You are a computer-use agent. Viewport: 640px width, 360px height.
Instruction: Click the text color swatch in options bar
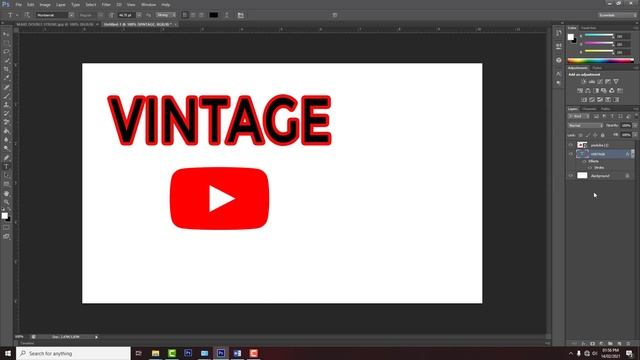pos(213,15)
